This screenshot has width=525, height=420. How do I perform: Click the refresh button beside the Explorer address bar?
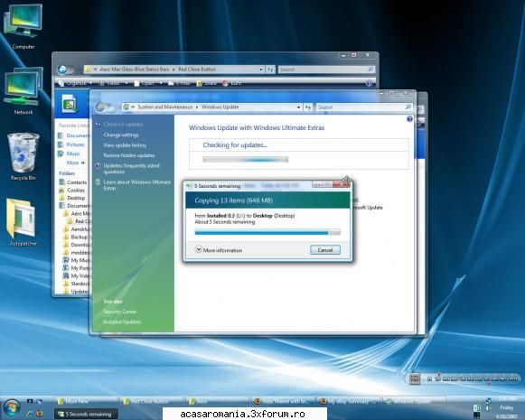pyautogui.click(x=270, y=70)
